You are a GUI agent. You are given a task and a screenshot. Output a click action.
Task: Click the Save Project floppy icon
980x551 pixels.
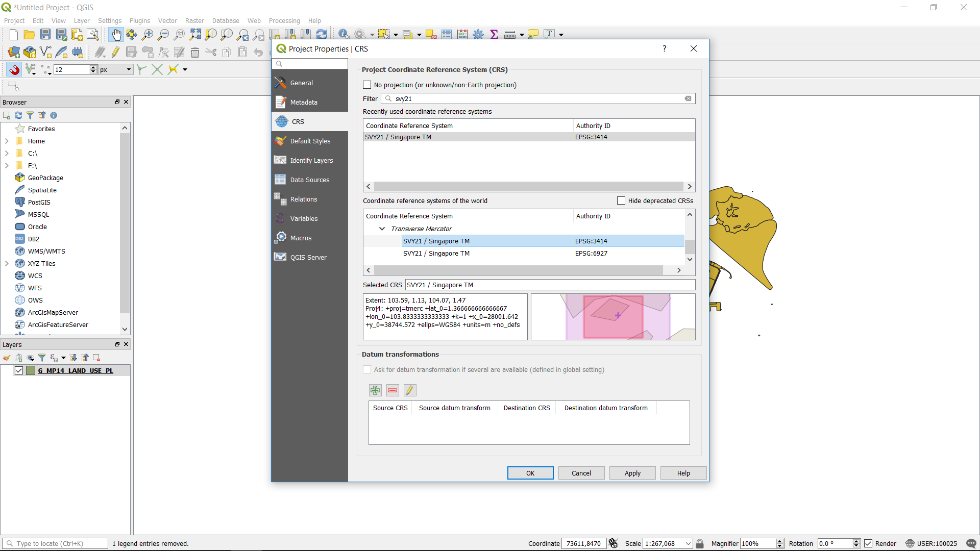(45, 34)
